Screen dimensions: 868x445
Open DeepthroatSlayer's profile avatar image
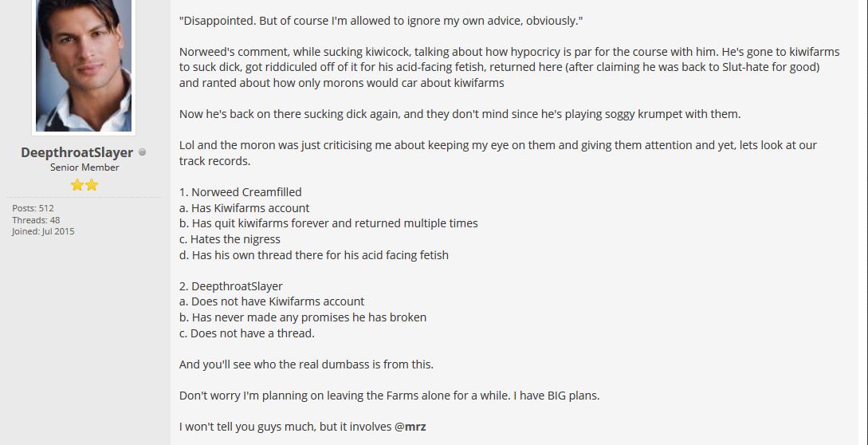(x=84, y=65)
